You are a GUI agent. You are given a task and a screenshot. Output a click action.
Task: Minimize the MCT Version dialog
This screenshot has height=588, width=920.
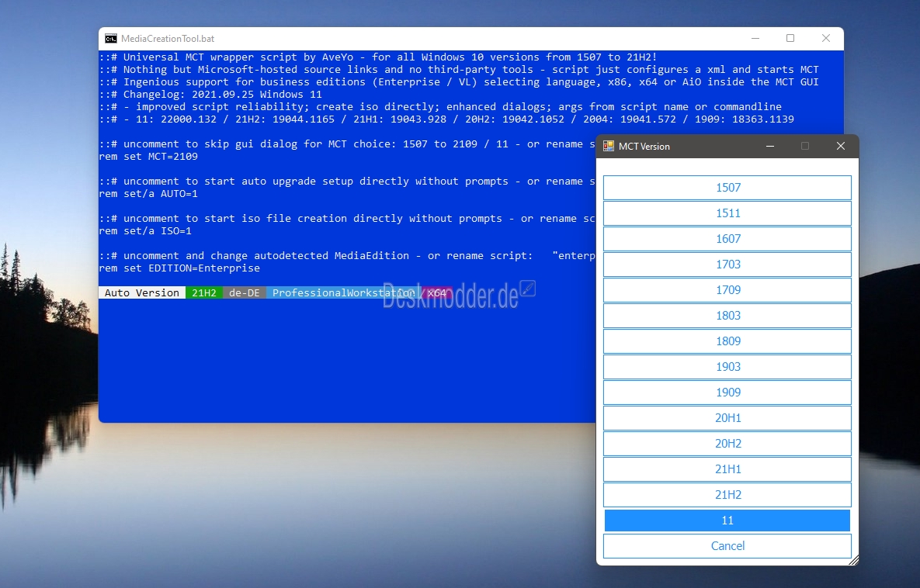pyautogui.click(x=770, y=146)
